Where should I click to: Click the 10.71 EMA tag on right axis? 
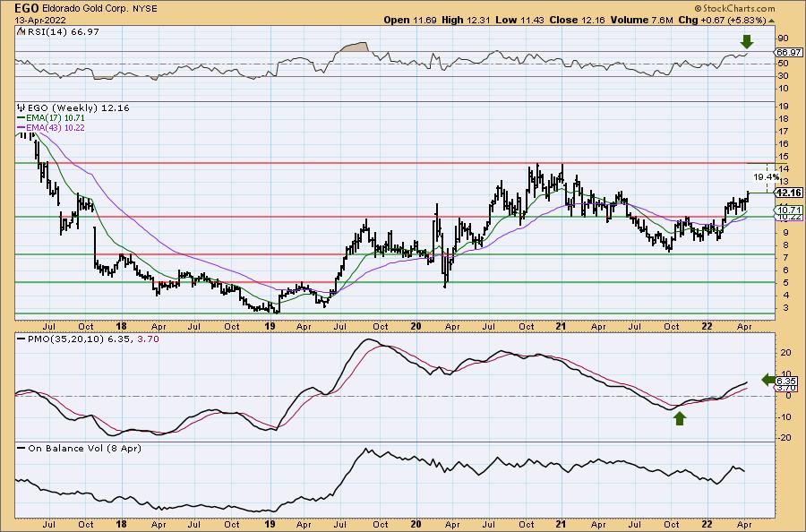pyautogui.click(x=789, y=210)
